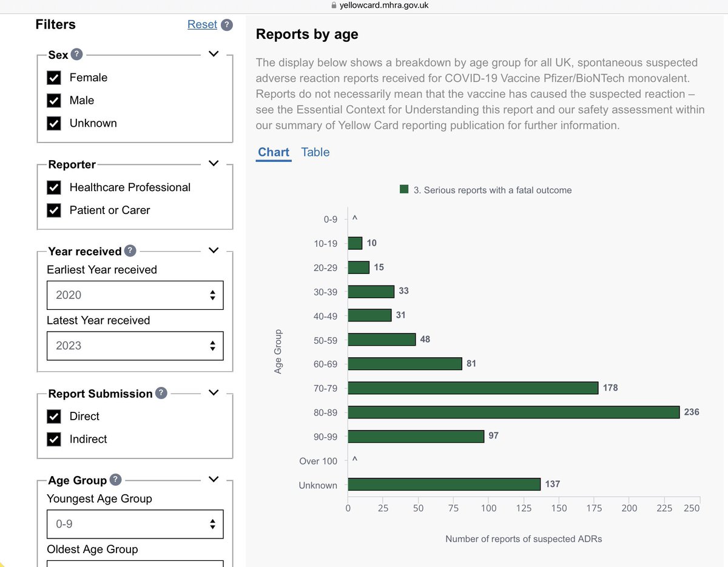
Task: Open the Latest Year received dropdown
Action: tap(135, 346)
